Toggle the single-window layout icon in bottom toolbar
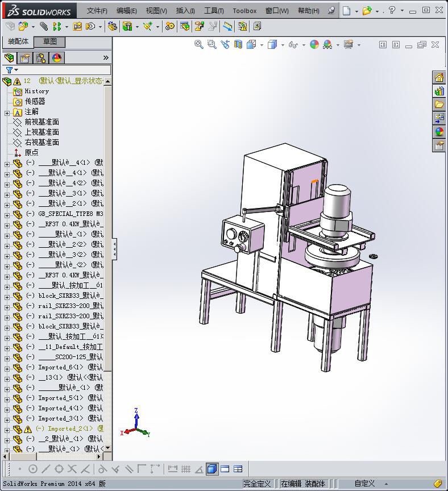The image size is (448, 491). click(x=225, y=469)
